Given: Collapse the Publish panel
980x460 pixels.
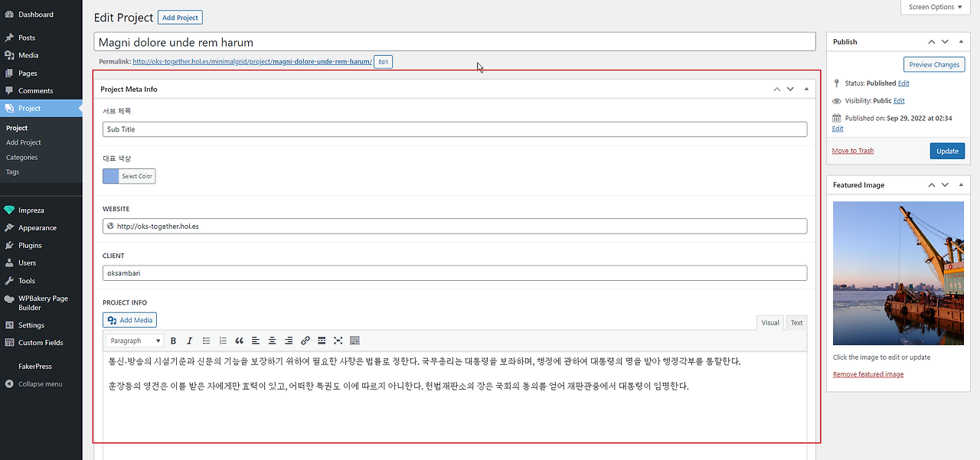Looking at the screenshot, I should click(x=961, y=41).
